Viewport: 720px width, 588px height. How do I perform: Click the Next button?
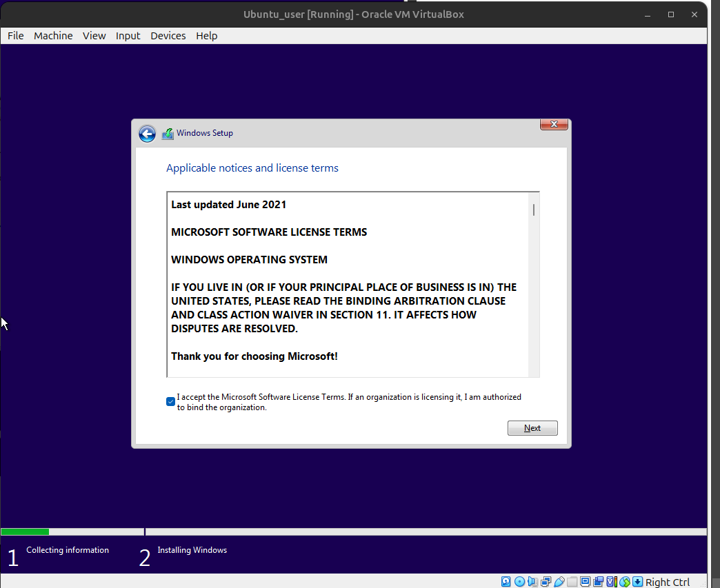[532, 428]
